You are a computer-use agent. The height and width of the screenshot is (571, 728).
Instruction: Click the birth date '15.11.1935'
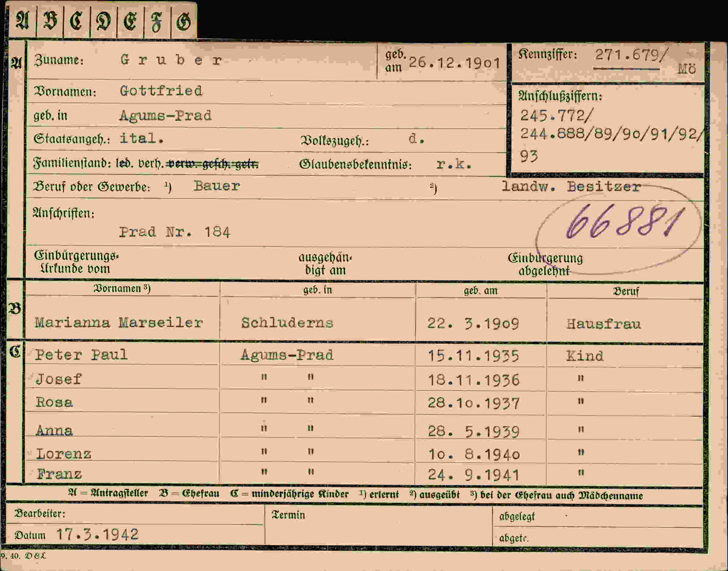point(474,356)
